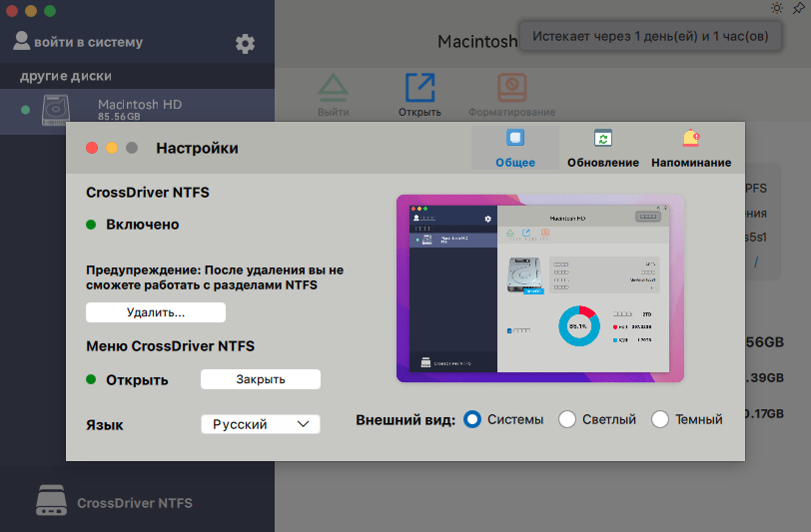Toggle brightness sun icon at top right
This screenshot has height=532, width=811.
(x=777, y=8)
